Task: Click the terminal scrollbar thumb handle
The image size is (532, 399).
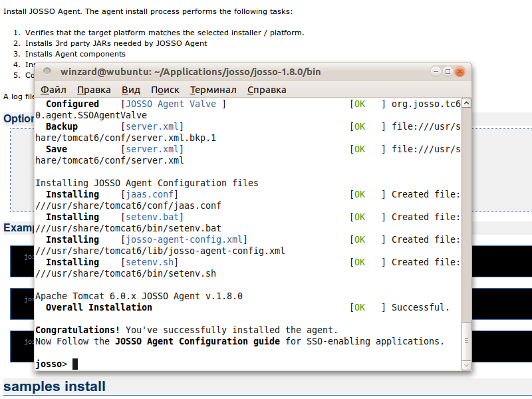Action: click(467, 341)
